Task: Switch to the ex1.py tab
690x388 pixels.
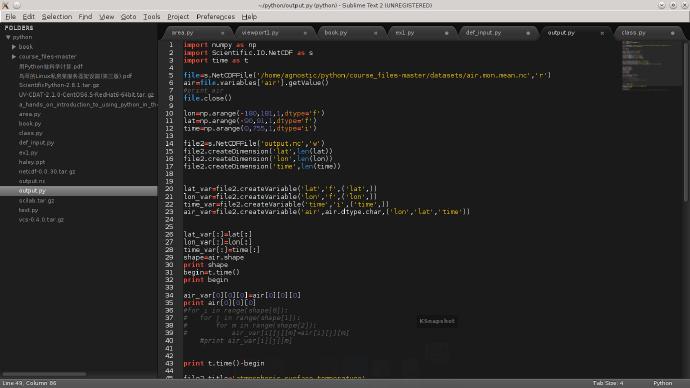Action: pos(405,33)
